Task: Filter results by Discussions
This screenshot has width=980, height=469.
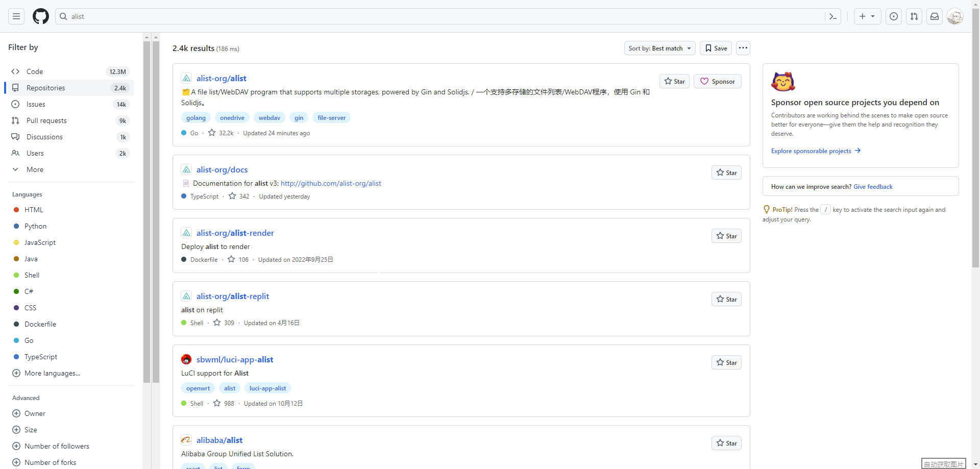Action: click(x=71, y=137)
